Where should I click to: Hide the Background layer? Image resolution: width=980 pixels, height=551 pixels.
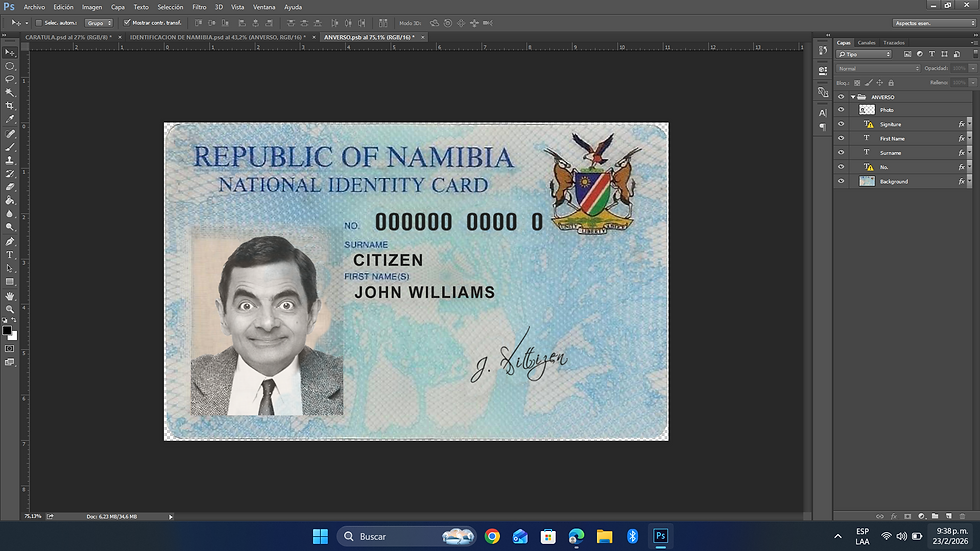(x=841, y=182)
